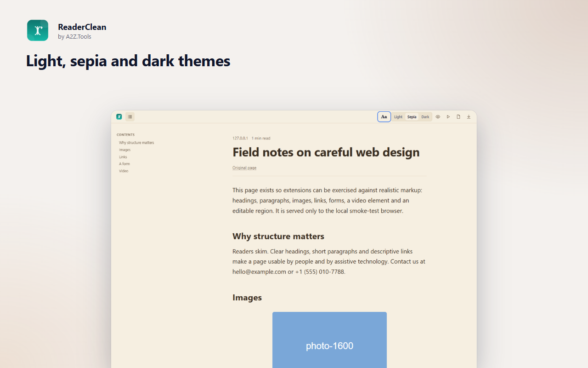This screenshot has height=368, width=588.
Task: Jump to Why structure matters in contents
Action: click(136, 143)
